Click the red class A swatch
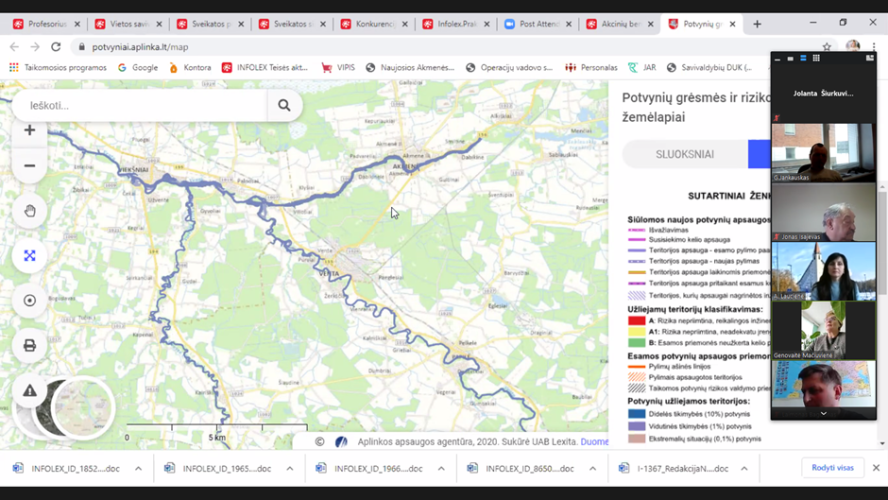This screenshot has width=888, height=500. [x=637, y=320]
